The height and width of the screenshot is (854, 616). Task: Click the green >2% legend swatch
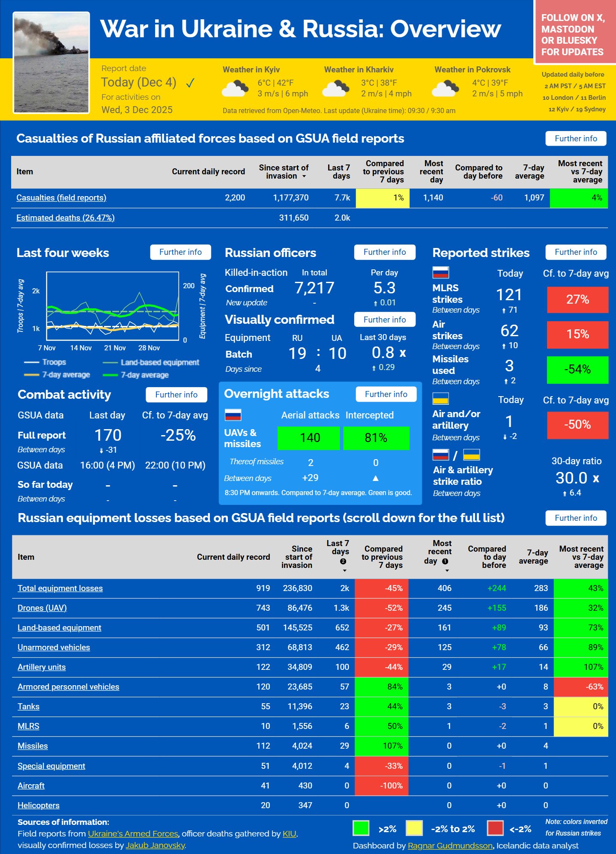click(x=361, y=828)
